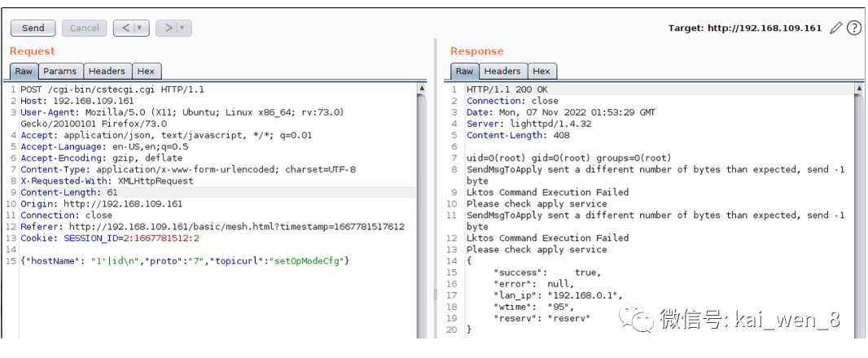Select the Response Raw tab
This screenshot has height=358, width=868.
(464, 72)
